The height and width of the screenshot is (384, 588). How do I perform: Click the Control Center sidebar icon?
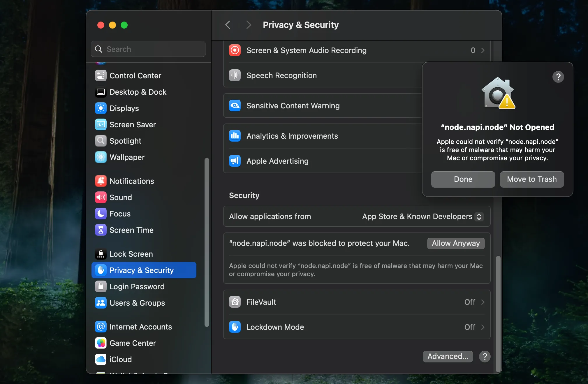pyautogui.click(x=101, y=76)
